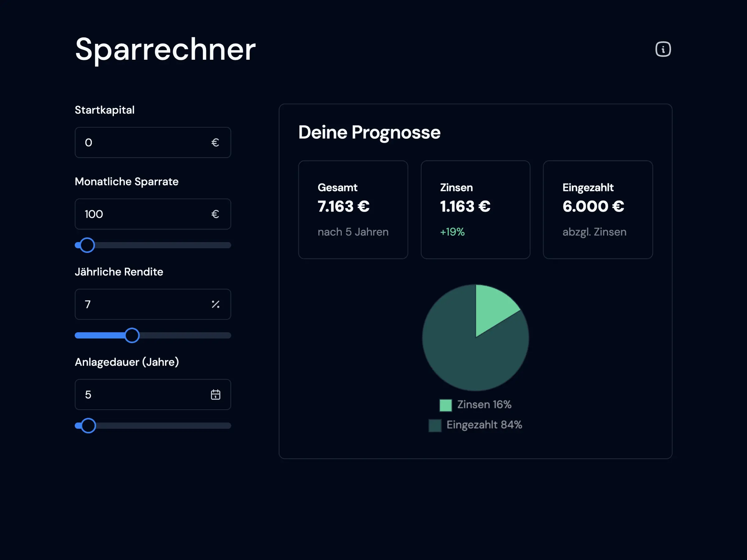The image size is (747, 560).
Task: Focus the Monatliche Sparrate input showing 100
Action: coord(153,214)
